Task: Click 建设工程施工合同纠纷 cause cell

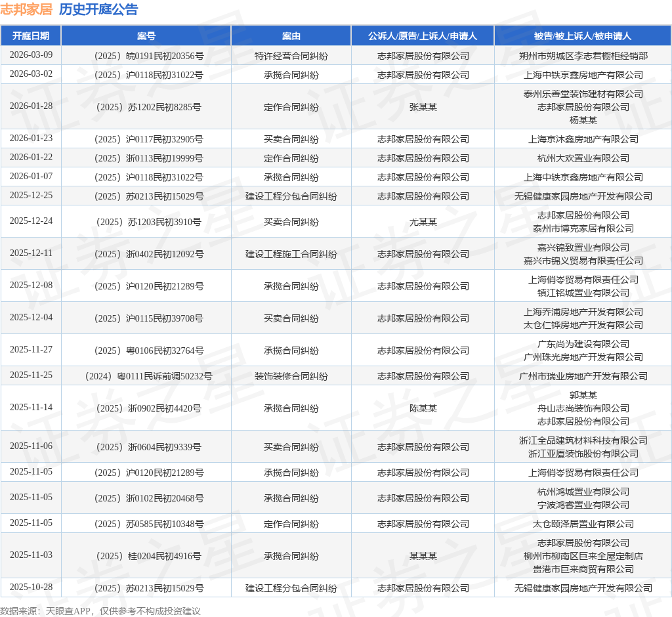Action: pos(291,254)
